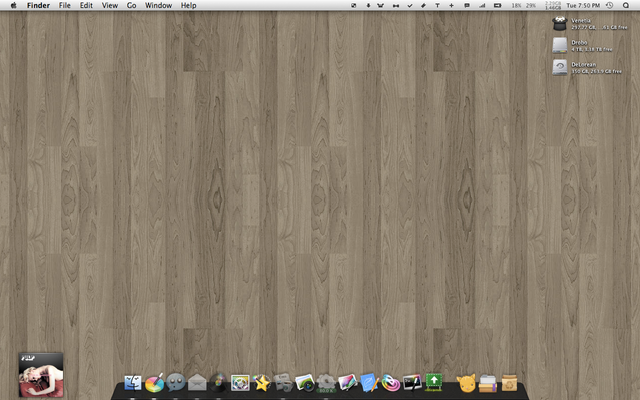Open the speech bubble chat app in dock
640x400 pixels.
coord(176,382)
